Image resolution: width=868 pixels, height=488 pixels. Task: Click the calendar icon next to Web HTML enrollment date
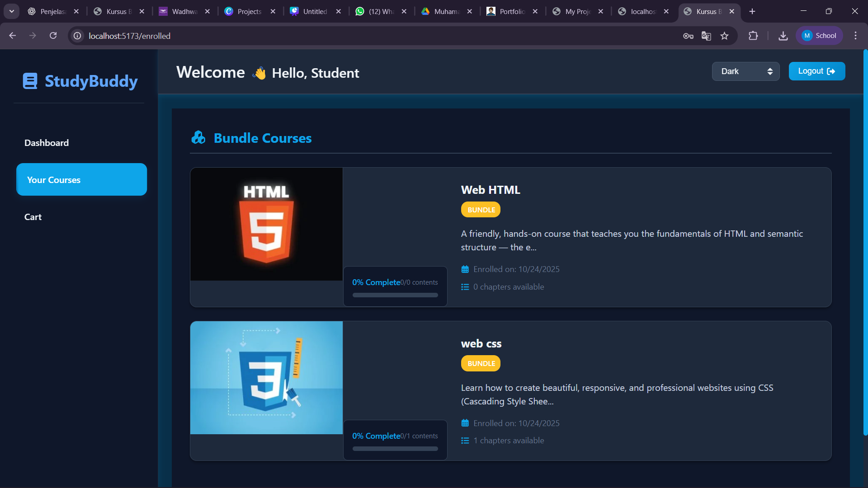[x=465, y=269]
